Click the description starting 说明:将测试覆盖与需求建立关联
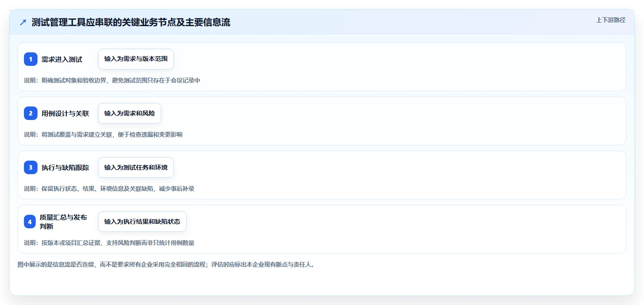 coord(103,134)
